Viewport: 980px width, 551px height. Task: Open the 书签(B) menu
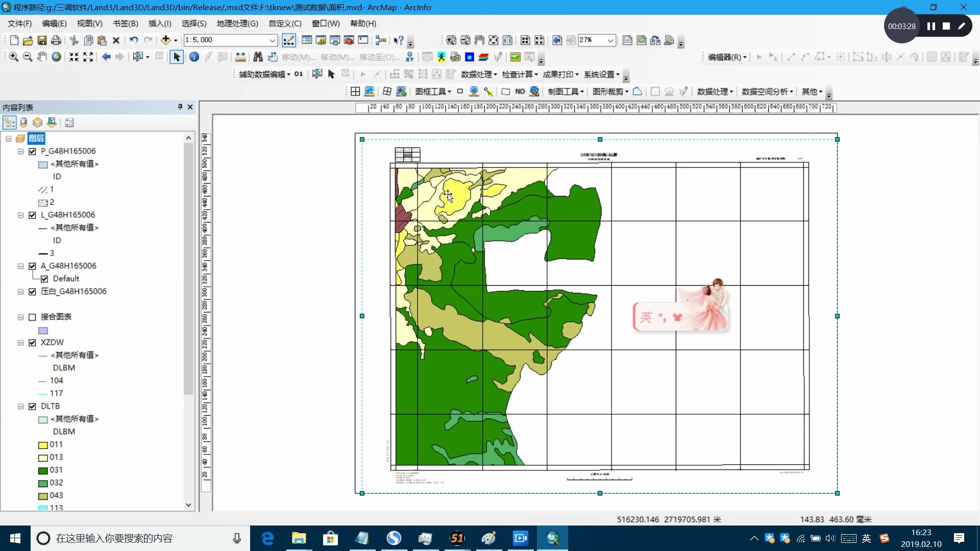click(x=126, y=23)
